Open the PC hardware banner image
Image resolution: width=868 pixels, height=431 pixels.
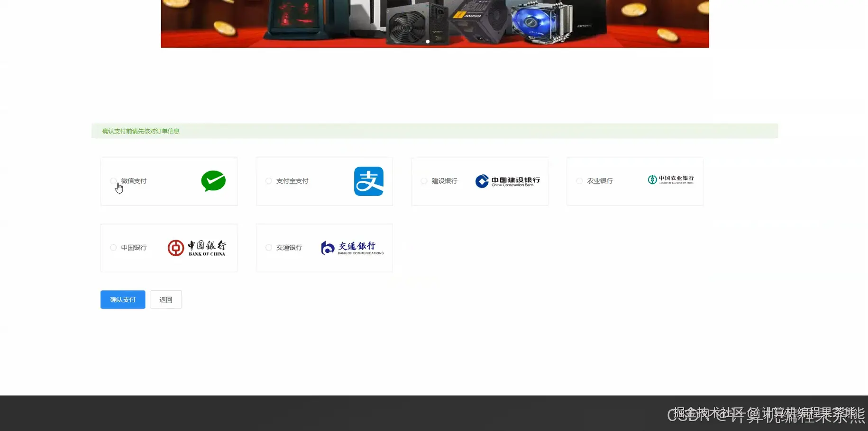[x=435, y=24]
